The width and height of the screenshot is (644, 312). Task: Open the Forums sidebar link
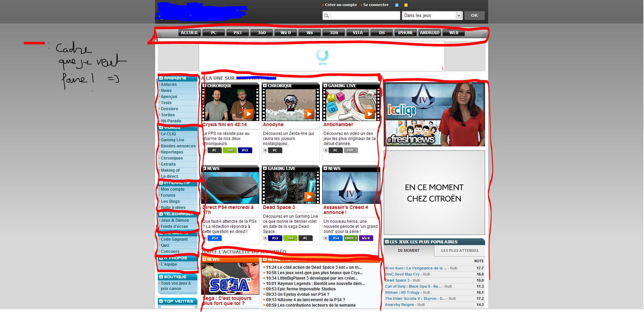click(x=168, y=195)
